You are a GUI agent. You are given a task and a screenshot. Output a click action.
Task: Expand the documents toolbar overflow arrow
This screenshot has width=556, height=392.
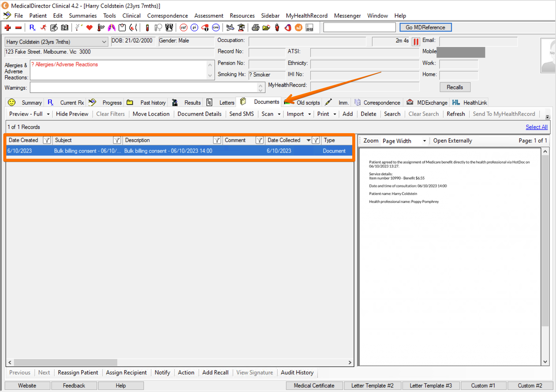[548, 117]
